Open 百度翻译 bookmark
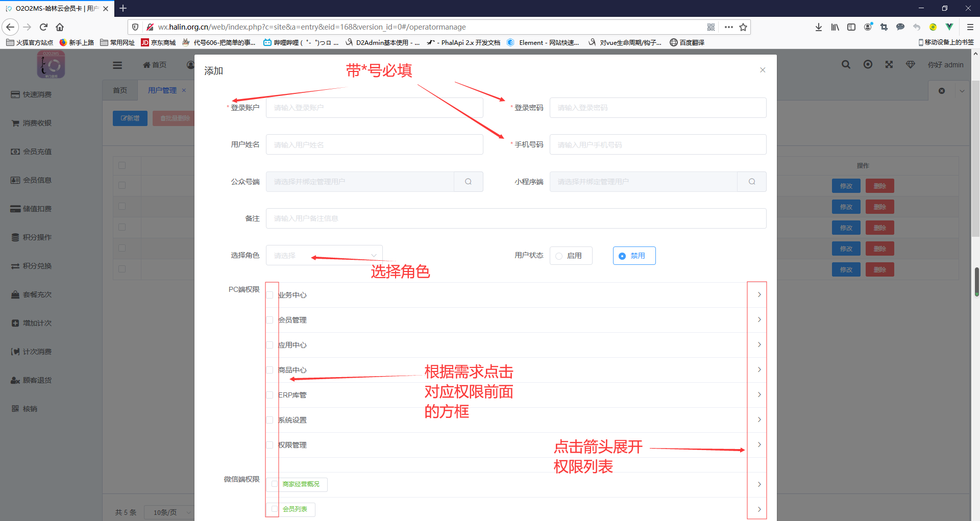 click(687, 42)
